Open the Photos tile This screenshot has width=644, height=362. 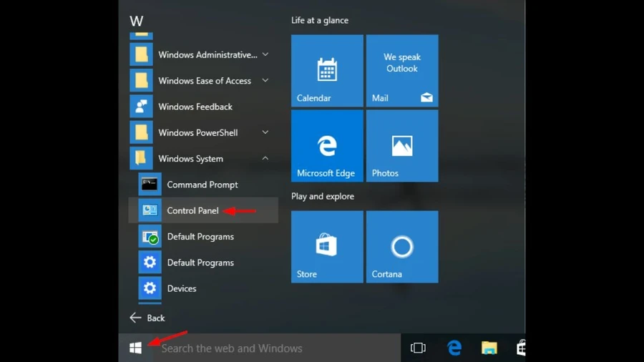(x=402, y=146)
